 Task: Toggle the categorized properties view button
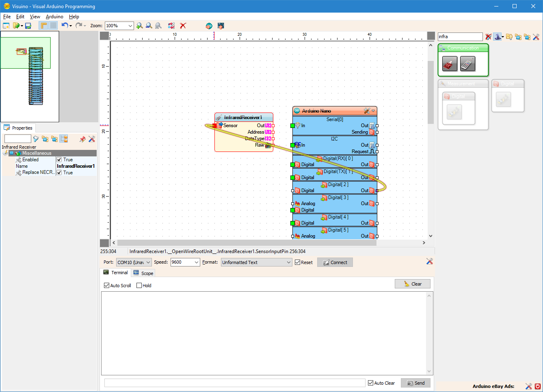tap(64, 139)
